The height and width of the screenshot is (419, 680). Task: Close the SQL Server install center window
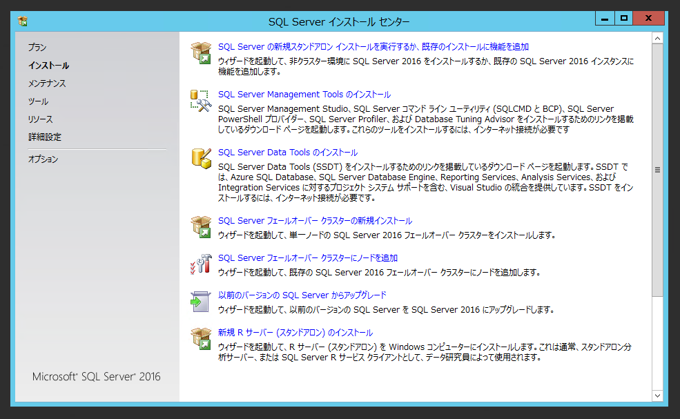[648, 18]
